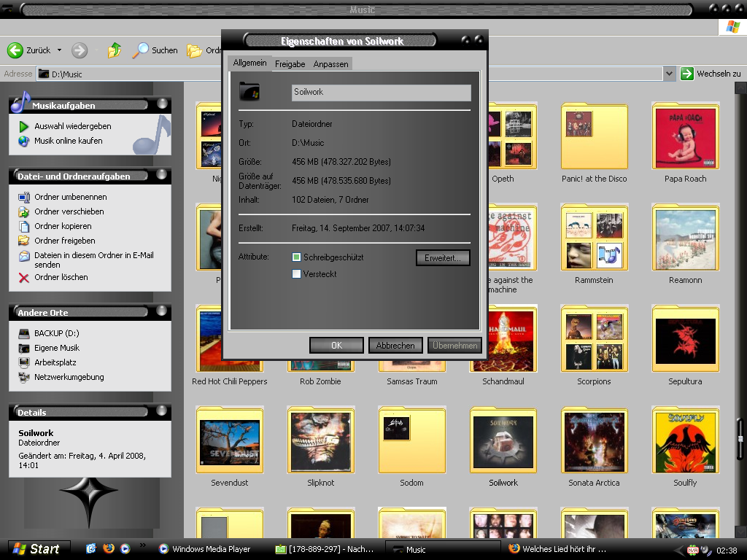The image size is (747, 560).
Task: Select the Papa Roach folder thumbnail
Action: (x=685, y=137)
